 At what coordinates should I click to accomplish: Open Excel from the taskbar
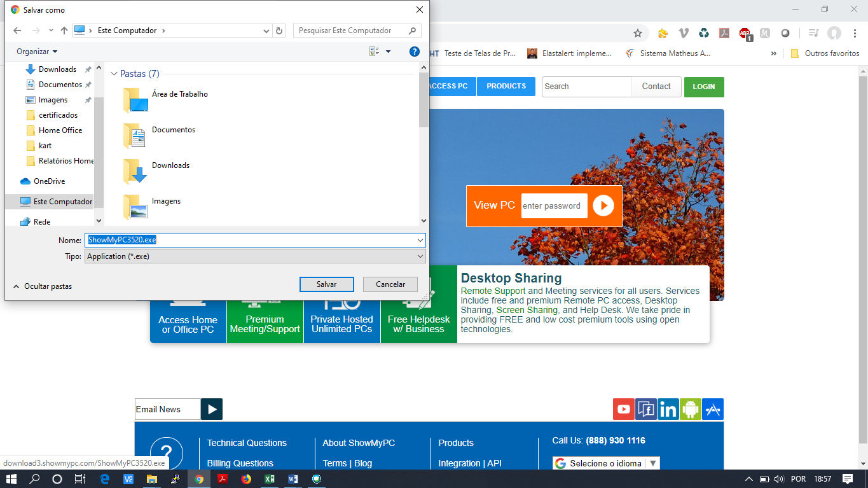270,479
